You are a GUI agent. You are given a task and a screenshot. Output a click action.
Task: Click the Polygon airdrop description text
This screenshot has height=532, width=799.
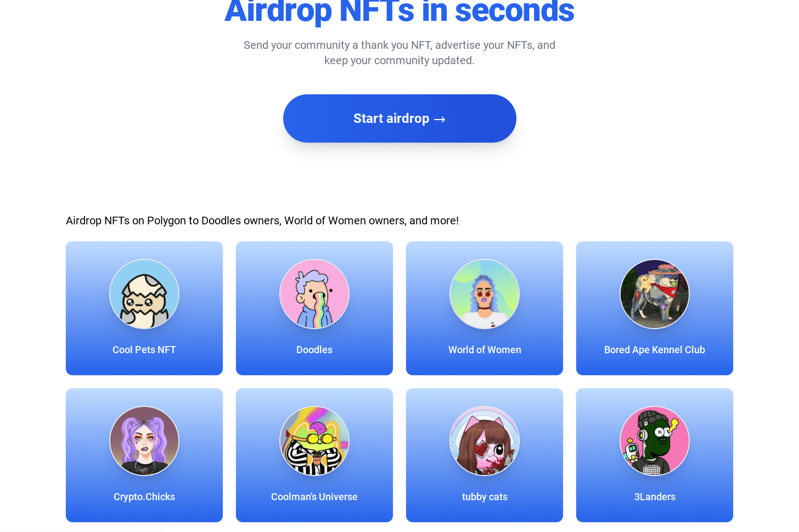[x=262, y=220]
